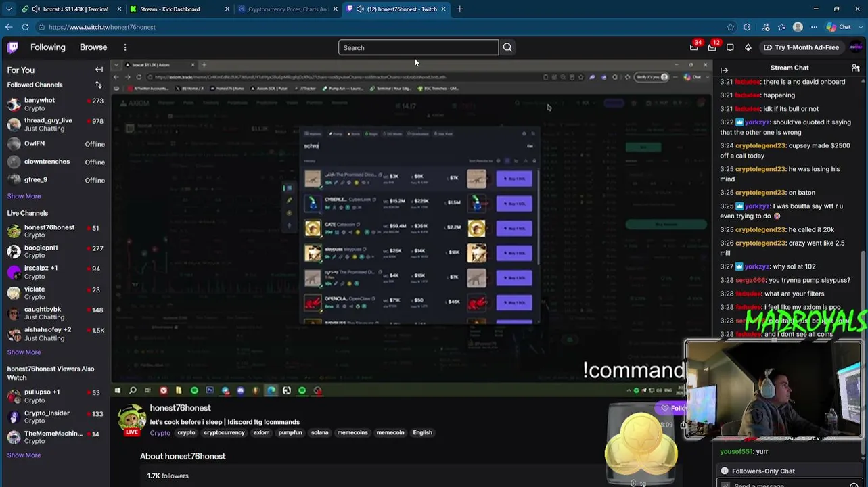Open pullupso +1 channel

pyautogui.click(x=55, y=396)
